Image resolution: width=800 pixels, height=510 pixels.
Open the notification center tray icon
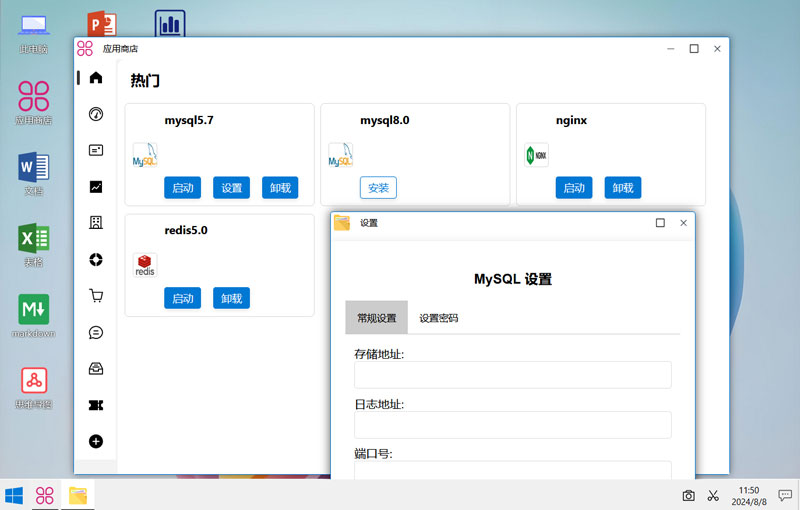point(785,495)
